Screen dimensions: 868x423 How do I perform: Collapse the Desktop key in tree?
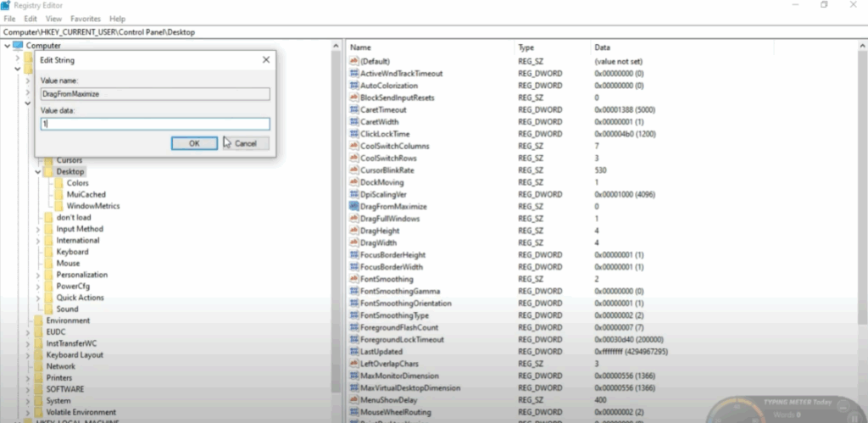tap(38, 172)
